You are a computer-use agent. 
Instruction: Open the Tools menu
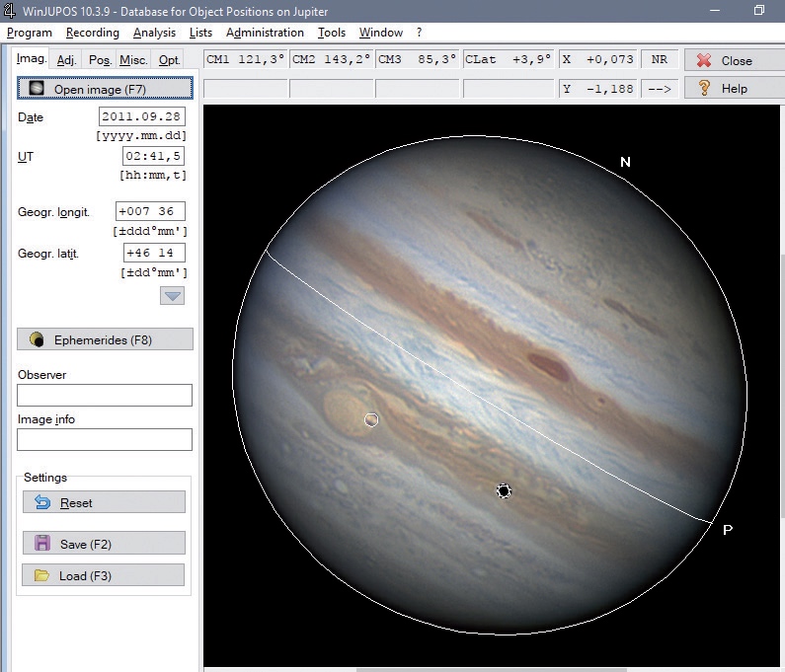[x=332, y=33]
